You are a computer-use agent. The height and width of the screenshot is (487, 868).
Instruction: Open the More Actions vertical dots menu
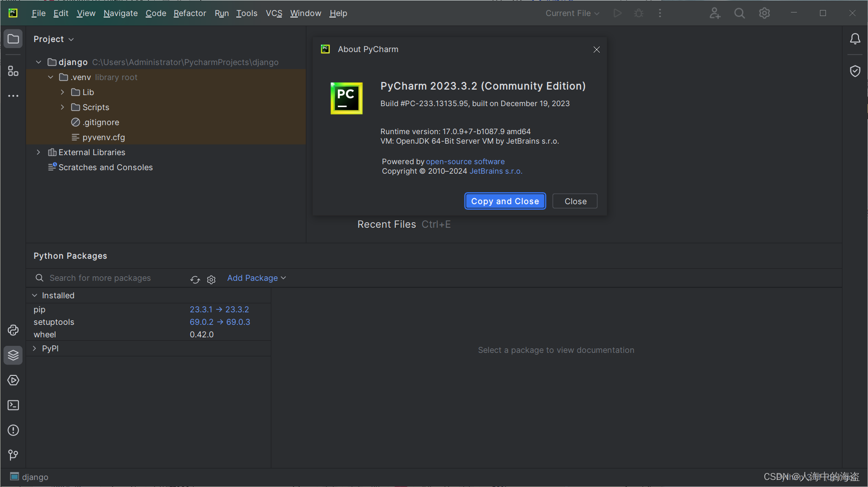click(660, 13)
